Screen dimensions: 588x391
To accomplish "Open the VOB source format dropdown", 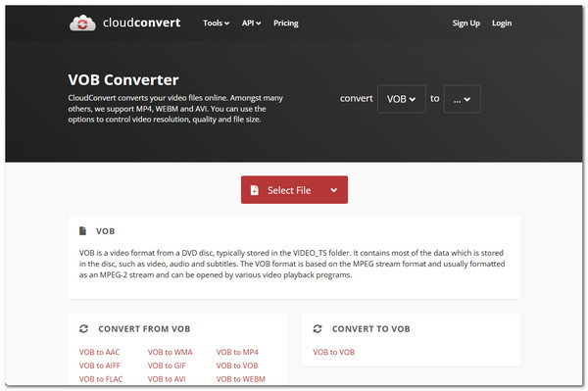I will pyautogui.click(x=401, y=99).
